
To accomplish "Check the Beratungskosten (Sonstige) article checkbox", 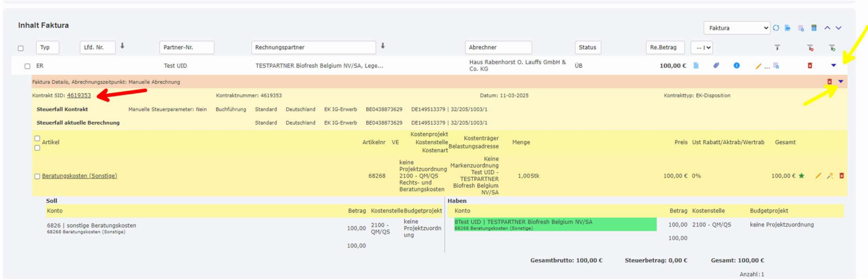I will tap(37, 176).
